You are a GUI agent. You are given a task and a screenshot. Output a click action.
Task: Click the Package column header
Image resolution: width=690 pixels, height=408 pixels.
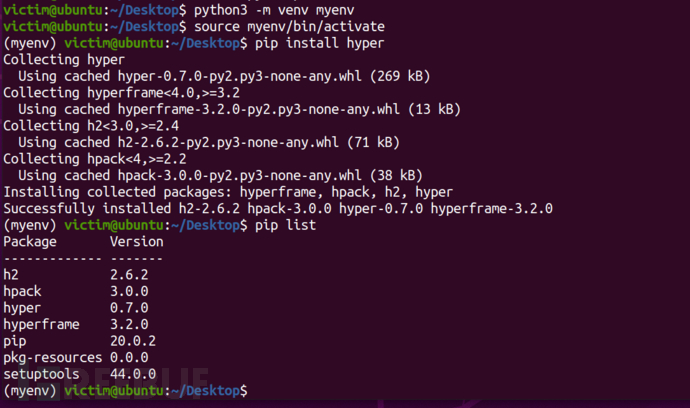coord(31,241)
